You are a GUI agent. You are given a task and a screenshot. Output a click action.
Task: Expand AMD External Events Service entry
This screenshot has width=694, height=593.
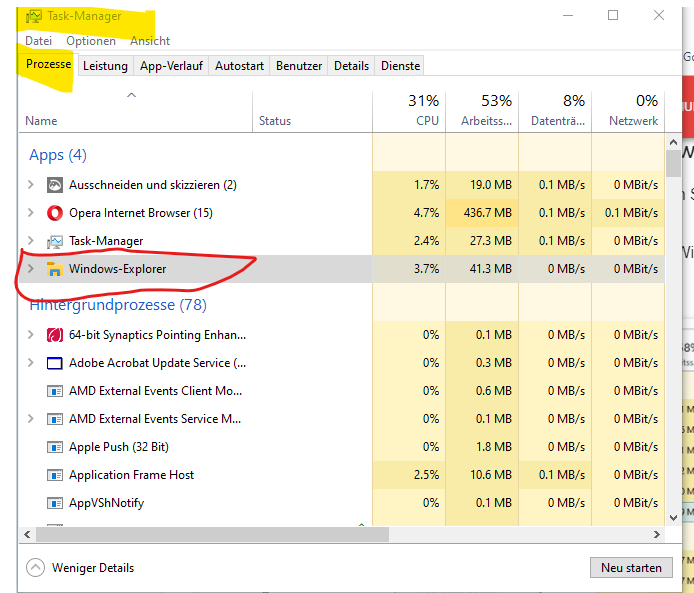point(31,419)
